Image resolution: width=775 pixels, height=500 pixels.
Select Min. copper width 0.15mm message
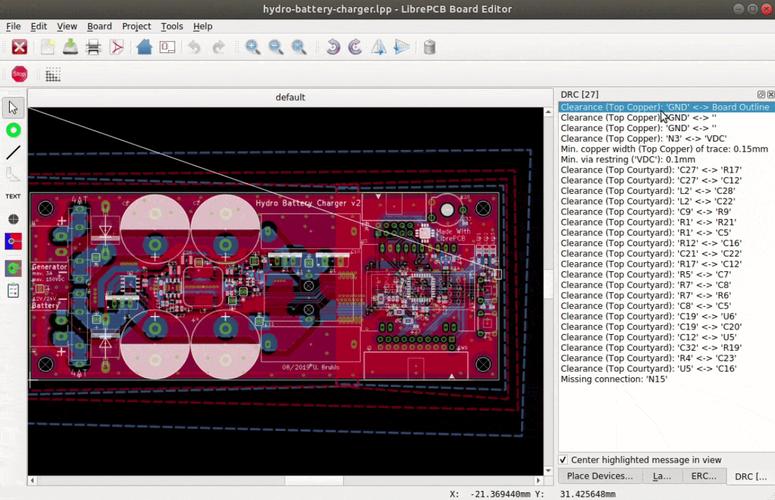tap(667, 149)
